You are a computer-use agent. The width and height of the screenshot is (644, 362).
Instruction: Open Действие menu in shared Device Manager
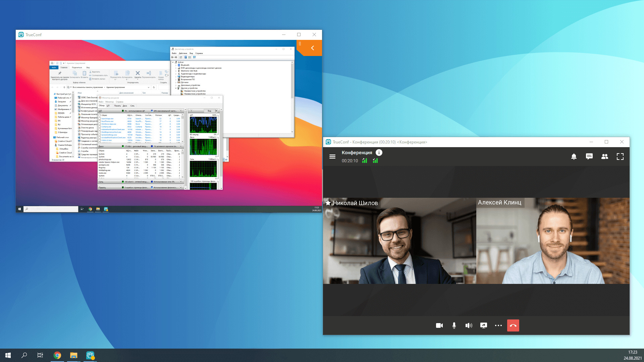pos(183,53)
